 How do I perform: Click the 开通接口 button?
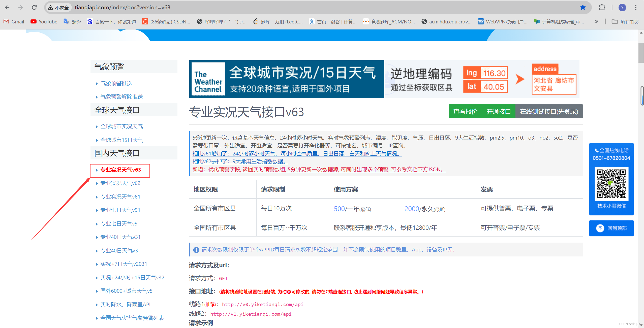498,111
